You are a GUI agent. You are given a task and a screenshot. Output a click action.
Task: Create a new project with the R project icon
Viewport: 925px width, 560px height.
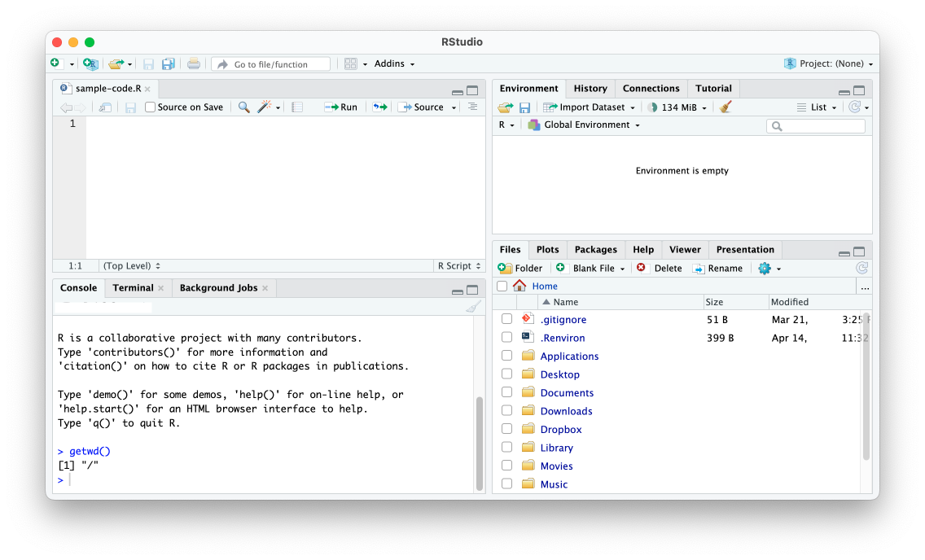tap(90, 63)
